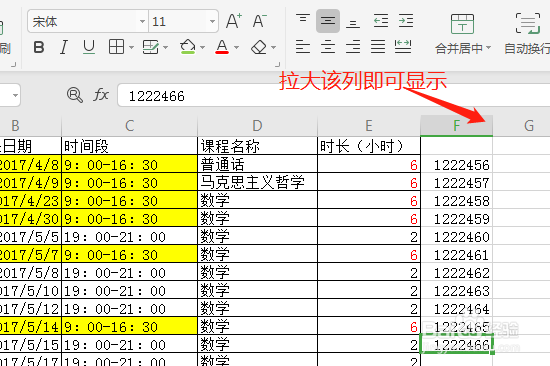Select cell with value 1222460
Screen dimensions: 550x366
tap(457, 236)
